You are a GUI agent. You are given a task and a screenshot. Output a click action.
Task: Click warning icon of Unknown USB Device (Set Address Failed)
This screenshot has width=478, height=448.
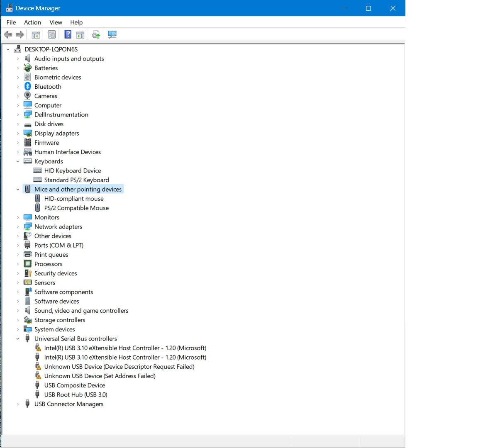(x=38, y=376)
